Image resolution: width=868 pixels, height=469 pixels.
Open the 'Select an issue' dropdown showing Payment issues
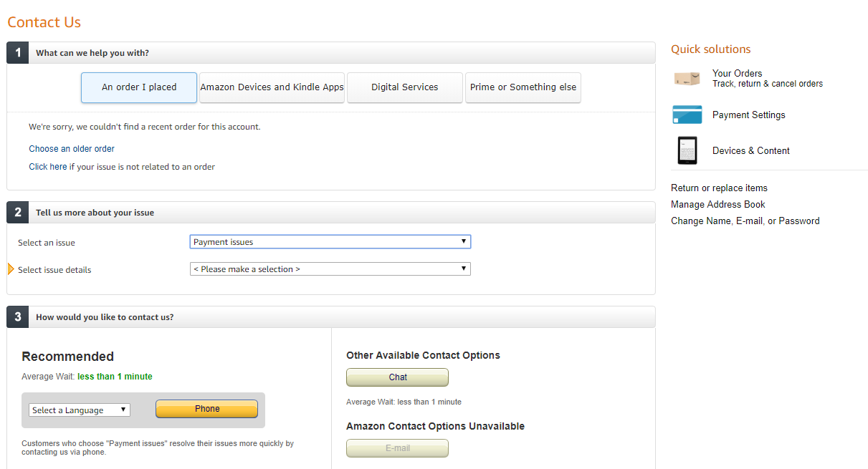(x=330, y=242)
